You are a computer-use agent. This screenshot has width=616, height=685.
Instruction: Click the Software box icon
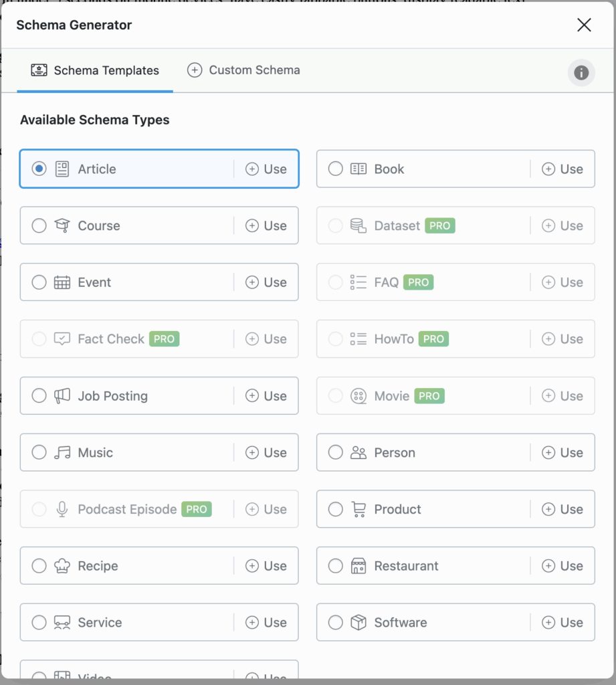(x=358, y=623)
